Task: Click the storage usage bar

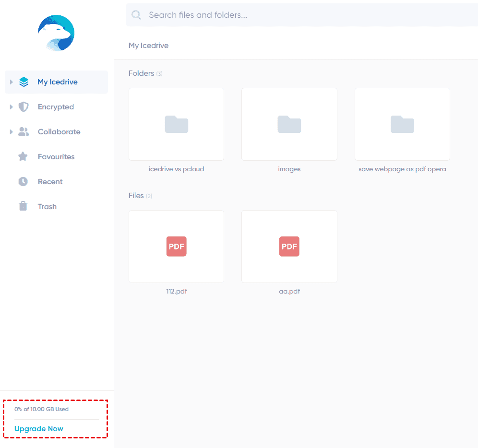Action: [x=57, y=420]
